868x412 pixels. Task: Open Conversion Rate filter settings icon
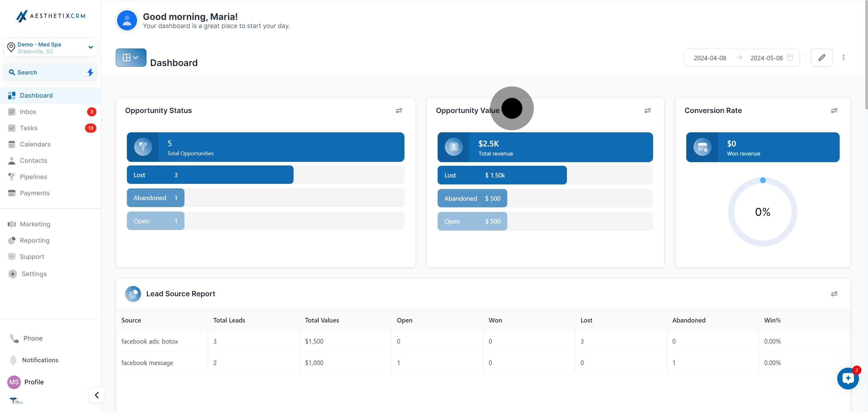point(834,111)
